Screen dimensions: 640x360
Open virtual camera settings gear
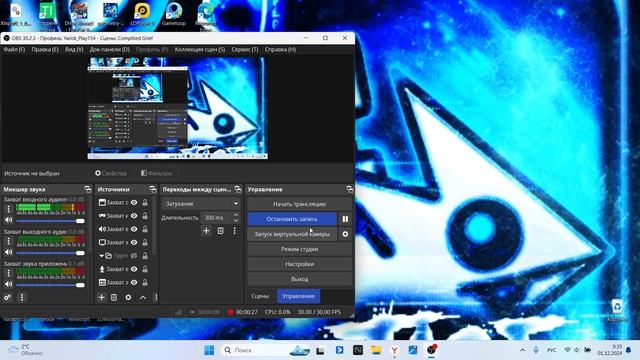(345, 234)
